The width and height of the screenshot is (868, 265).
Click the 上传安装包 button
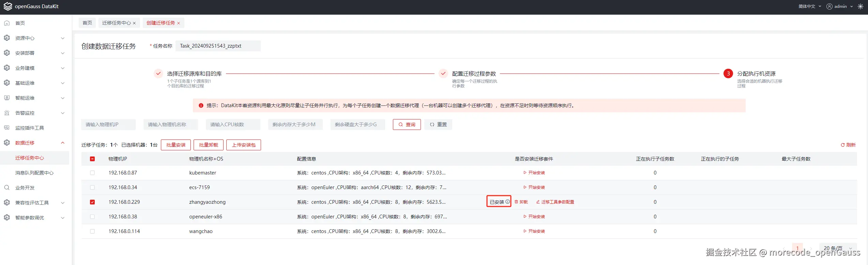pyautogui.click(x=244, y=145)
